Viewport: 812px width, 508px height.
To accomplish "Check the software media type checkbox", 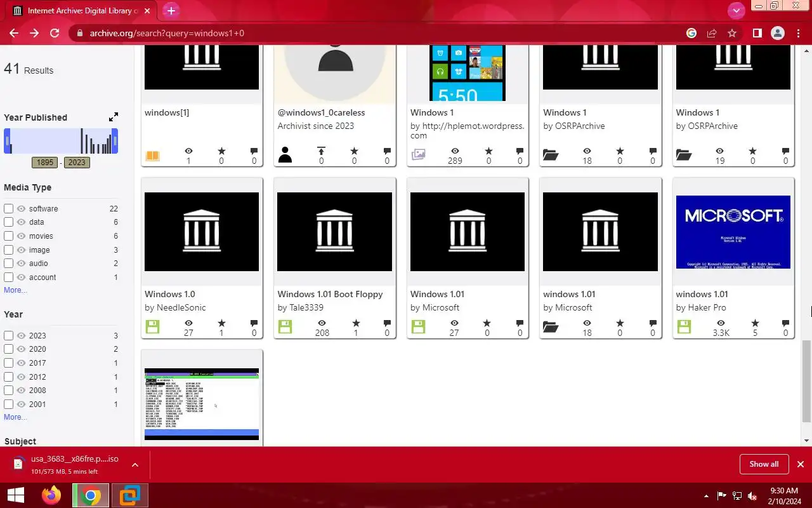I will pos(8,208).
